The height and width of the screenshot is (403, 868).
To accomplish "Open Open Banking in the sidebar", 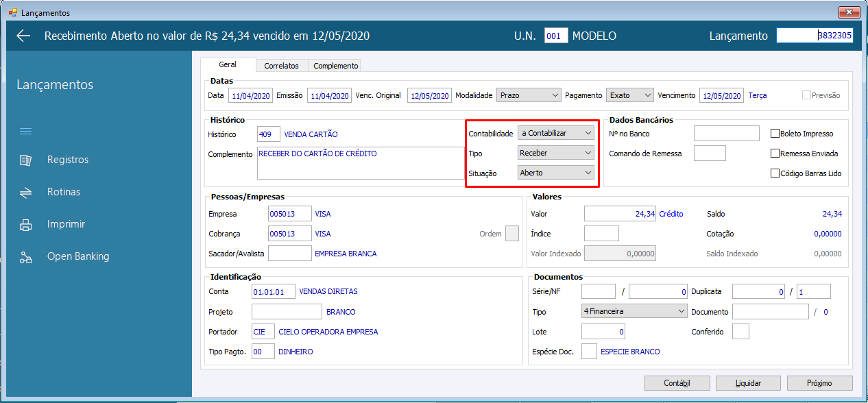I will pos(78,256).
